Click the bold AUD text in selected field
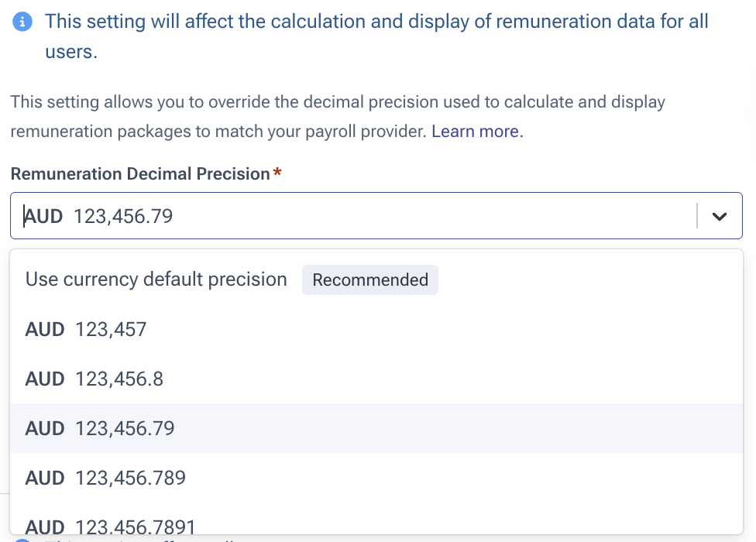This screenshot has width=756, height=542. [x=43, y=217]
